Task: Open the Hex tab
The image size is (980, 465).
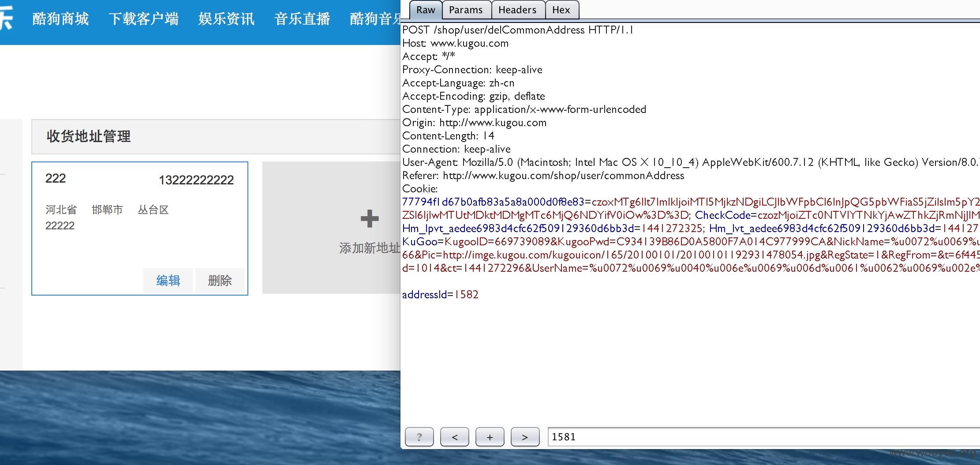Action: click(x=561, y=10)
